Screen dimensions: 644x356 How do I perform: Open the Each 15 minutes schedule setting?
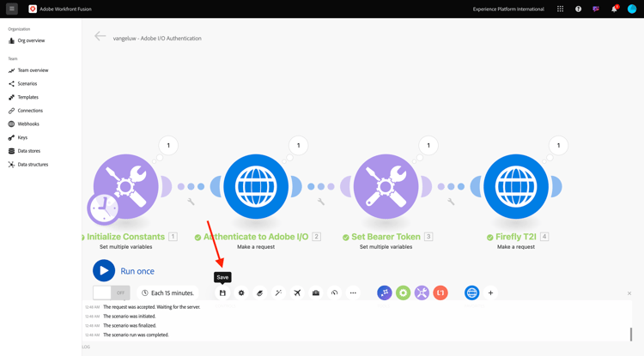coord(167,293)
